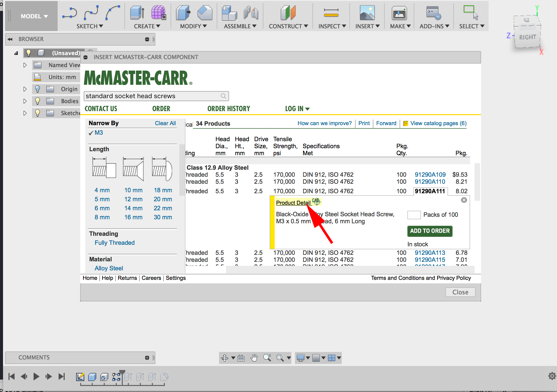The image size is (557, 392).
Task: Click RIGHT face on the ViewCube
Action: 527,37
